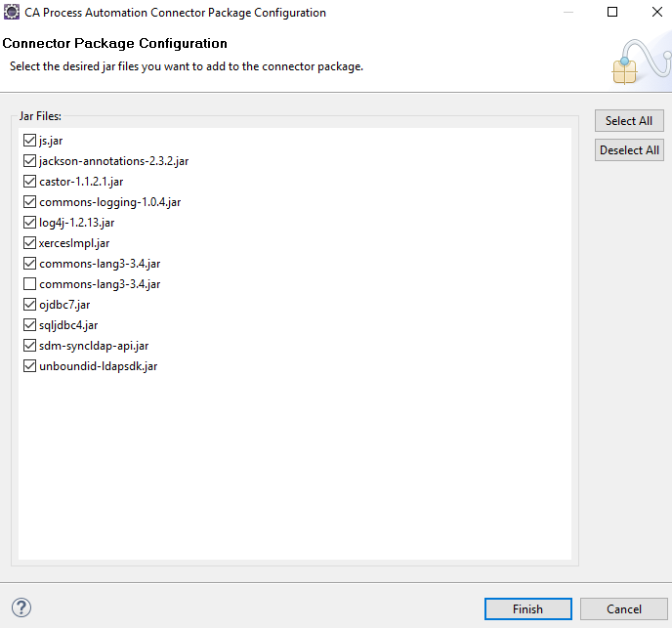
Task: Click the Select All button
Action: coord(629,121)
